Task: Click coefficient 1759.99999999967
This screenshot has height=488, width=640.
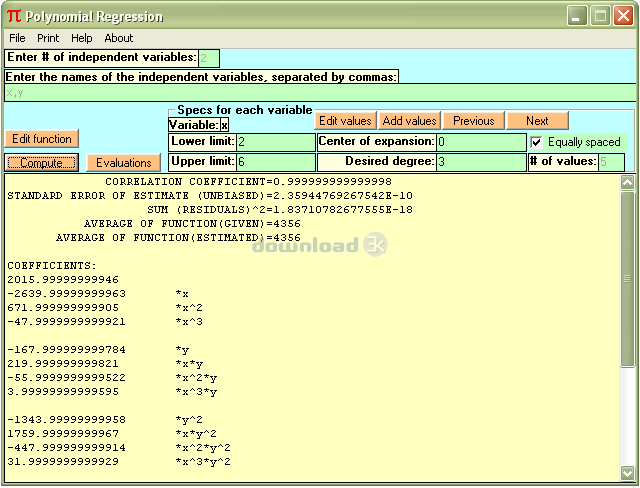Action: [63, 433]
